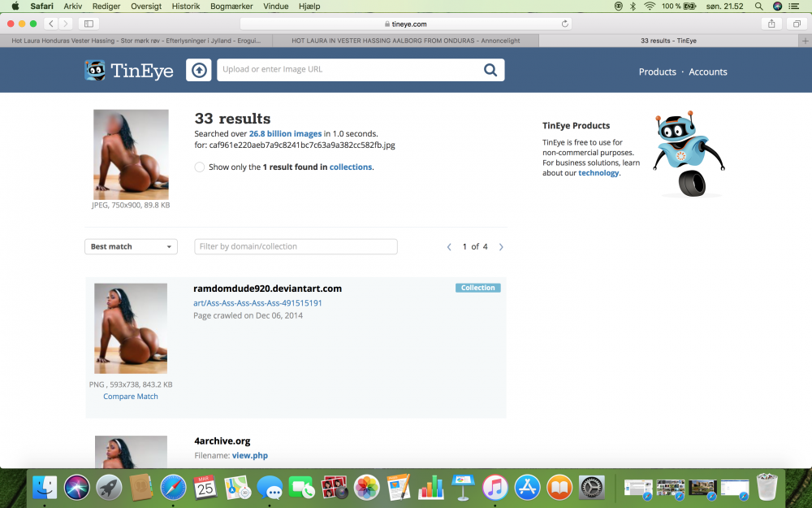Screen dimensions: 812x508
Task: Open the Products link
Action: [x=657, y=72]
